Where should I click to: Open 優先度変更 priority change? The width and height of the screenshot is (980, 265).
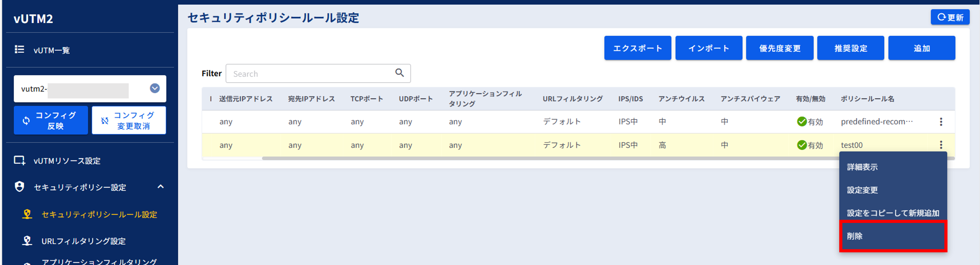point(780,48)
